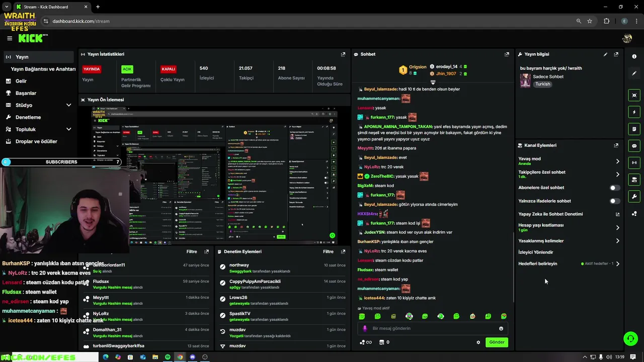
Task: Insert the first green quick emote
Action: (362, 316)
